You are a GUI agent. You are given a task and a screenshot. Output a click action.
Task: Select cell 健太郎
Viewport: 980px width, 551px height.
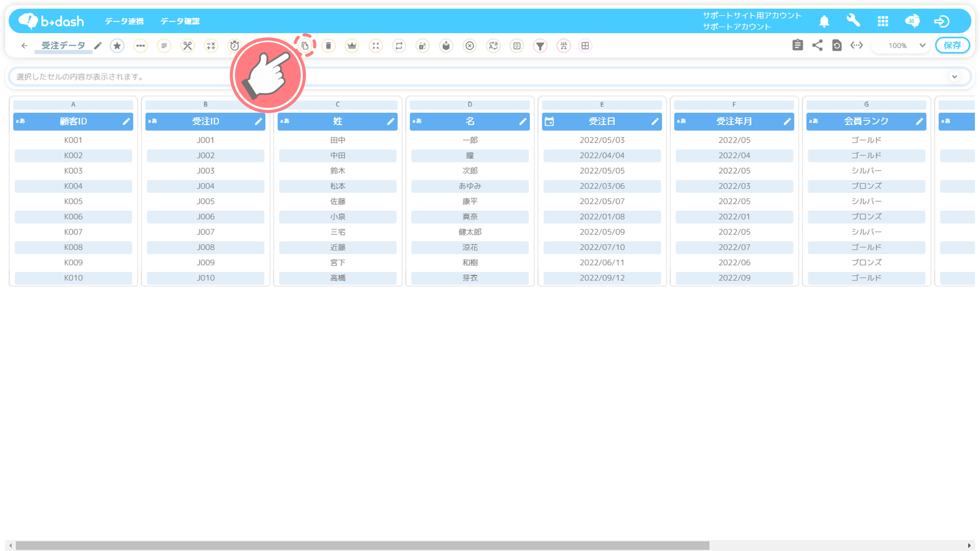[x=470, y=232]
